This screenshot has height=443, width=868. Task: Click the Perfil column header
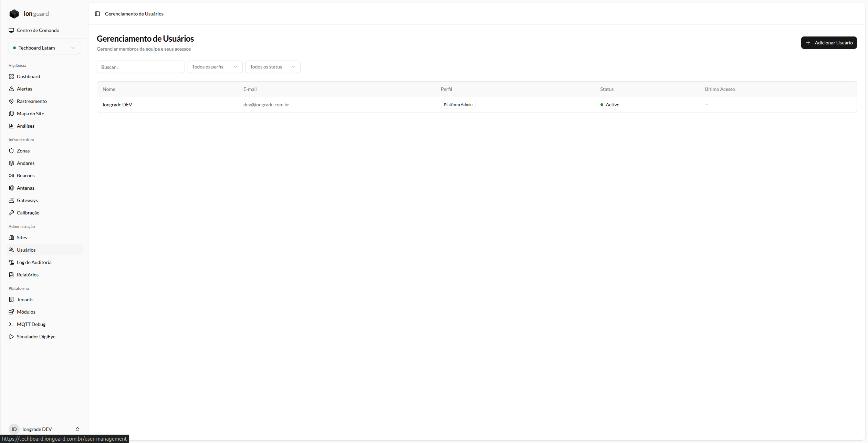coord(446,89)
